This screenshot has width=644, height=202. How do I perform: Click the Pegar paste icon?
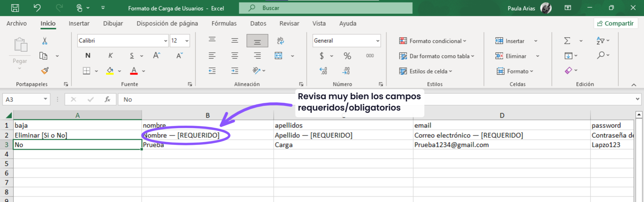point(20,44)
